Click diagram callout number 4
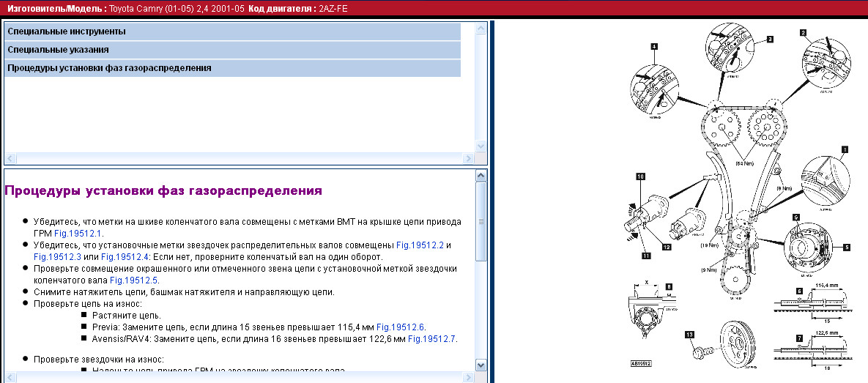The width and height of the screenshot is (868, 383). pos(654,47)
